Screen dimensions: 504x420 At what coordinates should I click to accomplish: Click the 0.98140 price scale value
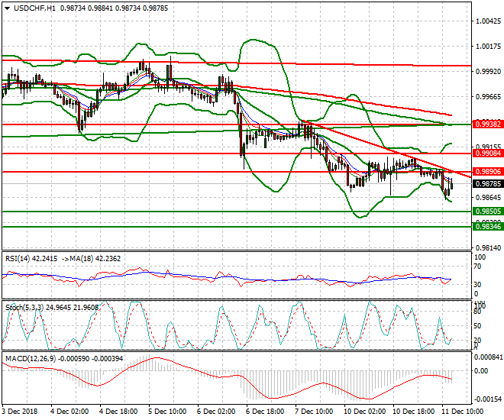(488, 247)
